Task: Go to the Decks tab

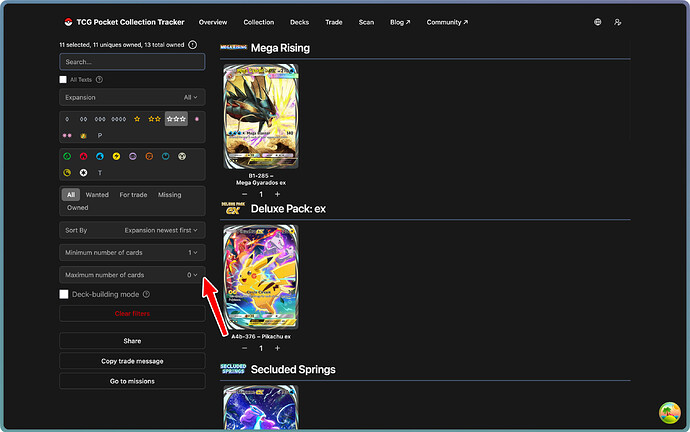Action: [x=299, y=22]
